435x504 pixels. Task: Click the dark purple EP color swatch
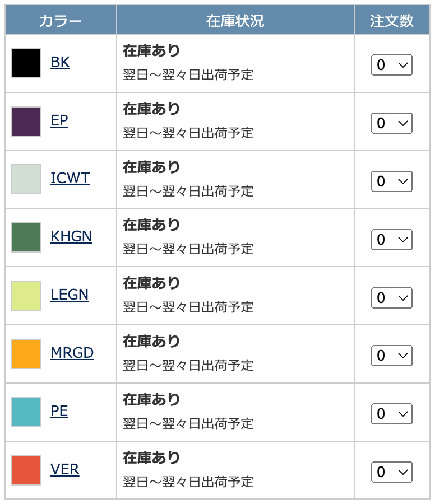pos(26,122)
